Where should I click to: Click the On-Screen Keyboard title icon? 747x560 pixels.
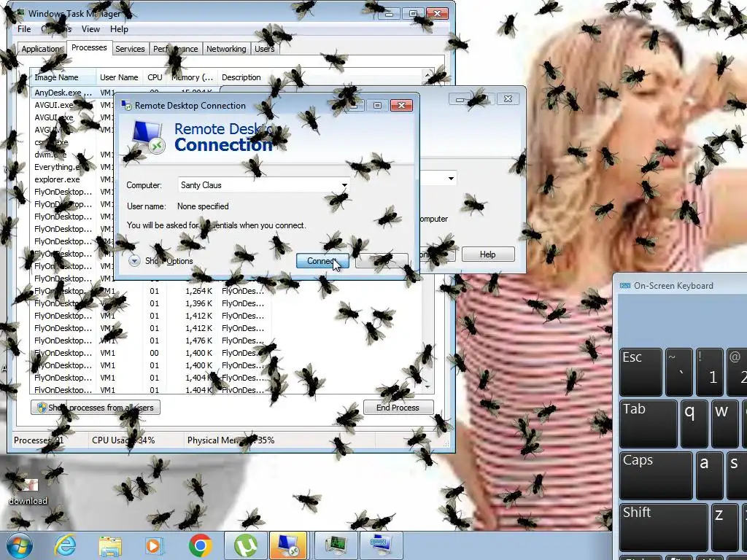pyautogui.click(x=624, y=286)
